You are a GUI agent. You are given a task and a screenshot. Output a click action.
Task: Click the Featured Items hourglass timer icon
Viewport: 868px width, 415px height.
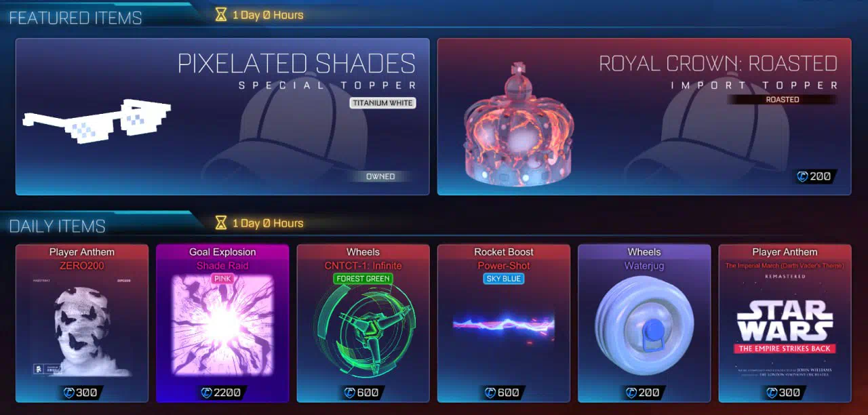[x=221, y=14]
